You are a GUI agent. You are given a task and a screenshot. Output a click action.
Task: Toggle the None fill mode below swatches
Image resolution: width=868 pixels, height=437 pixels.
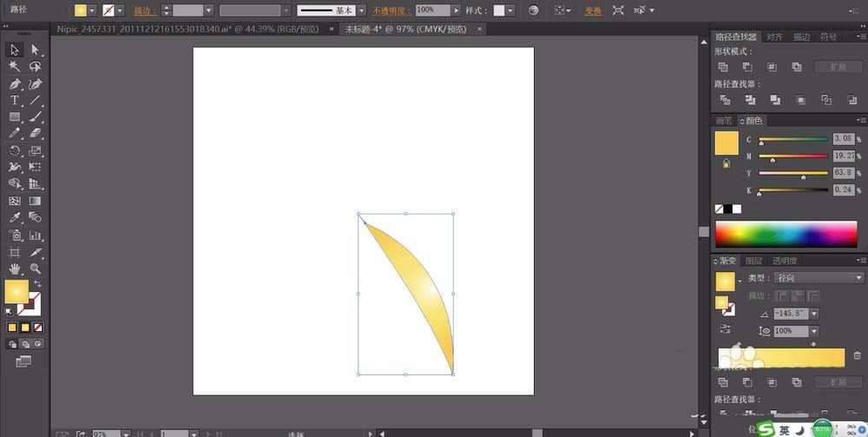(38, 328)
